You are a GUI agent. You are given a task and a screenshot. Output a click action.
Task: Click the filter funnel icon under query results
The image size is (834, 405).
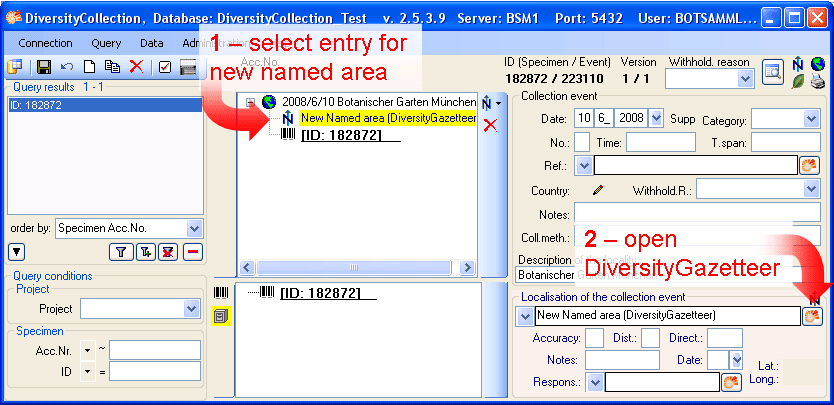pos(120,251)
